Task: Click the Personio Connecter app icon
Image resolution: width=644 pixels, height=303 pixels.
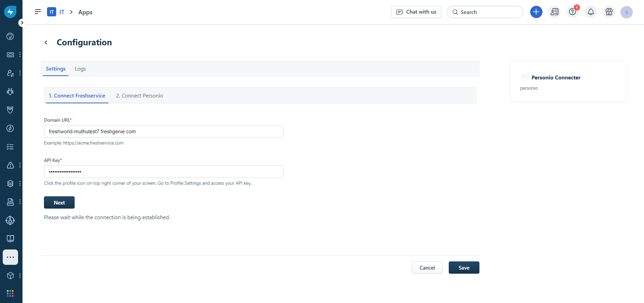Action: coord(525,77)
